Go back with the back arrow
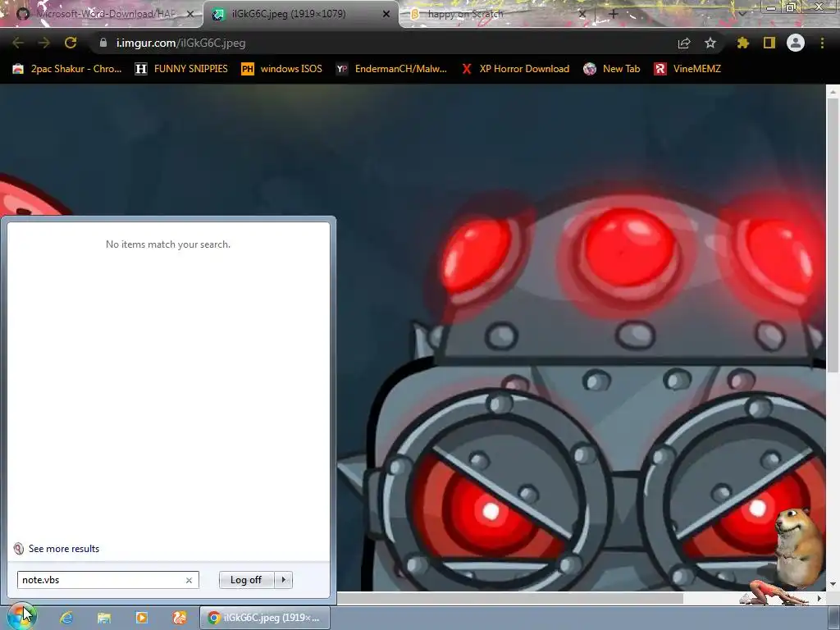 pyautogui.click(x=18, y=43)
